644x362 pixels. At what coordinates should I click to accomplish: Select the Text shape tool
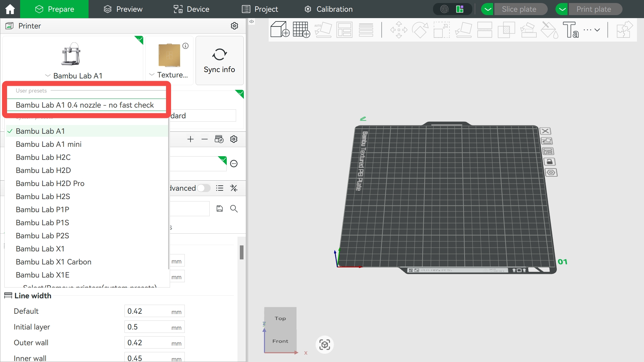[x=571, y=29]
